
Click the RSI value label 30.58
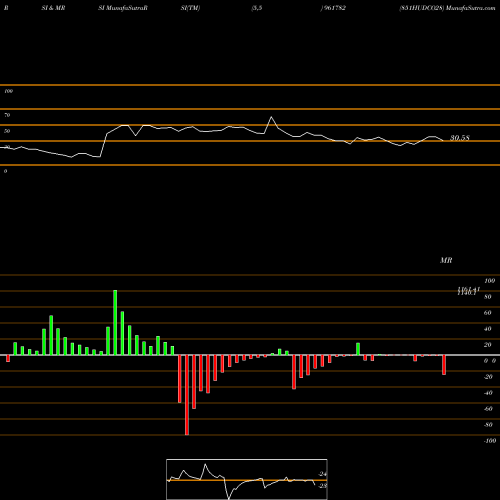click(460, 138)
